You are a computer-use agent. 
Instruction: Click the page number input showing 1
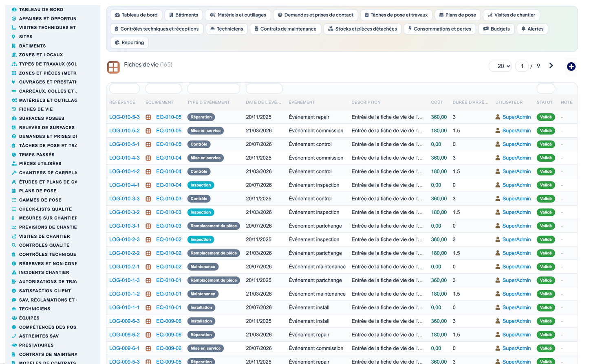(522, 66)
